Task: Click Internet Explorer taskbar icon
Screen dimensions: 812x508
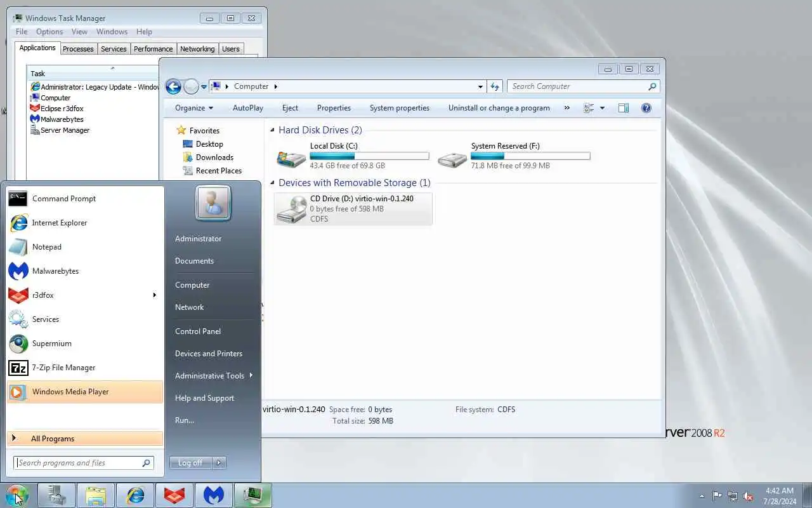Action: point(135,495)
